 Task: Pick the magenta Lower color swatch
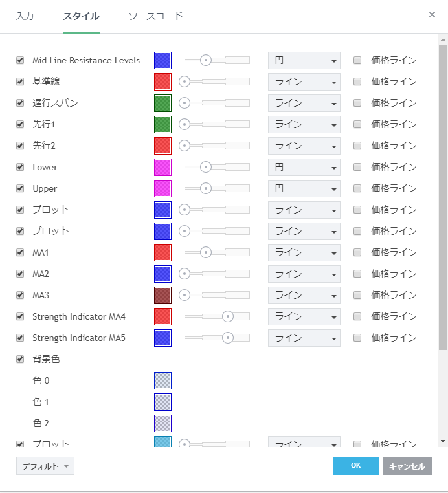[162, 167]
